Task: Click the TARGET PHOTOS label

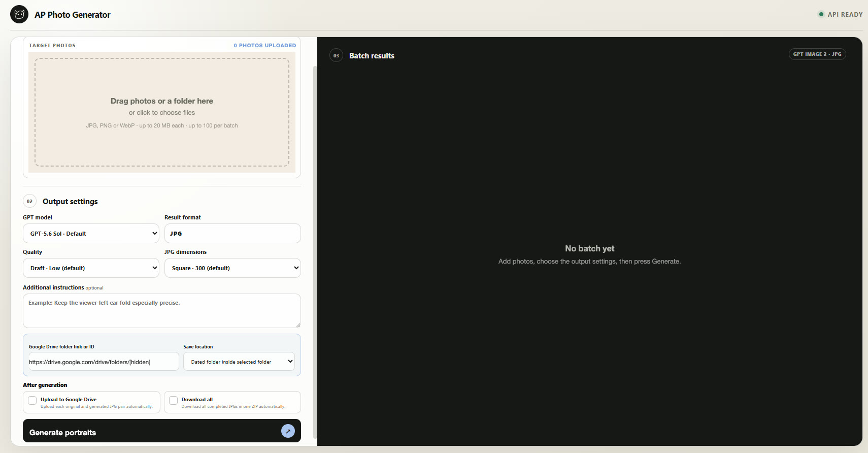Action: 52,46
